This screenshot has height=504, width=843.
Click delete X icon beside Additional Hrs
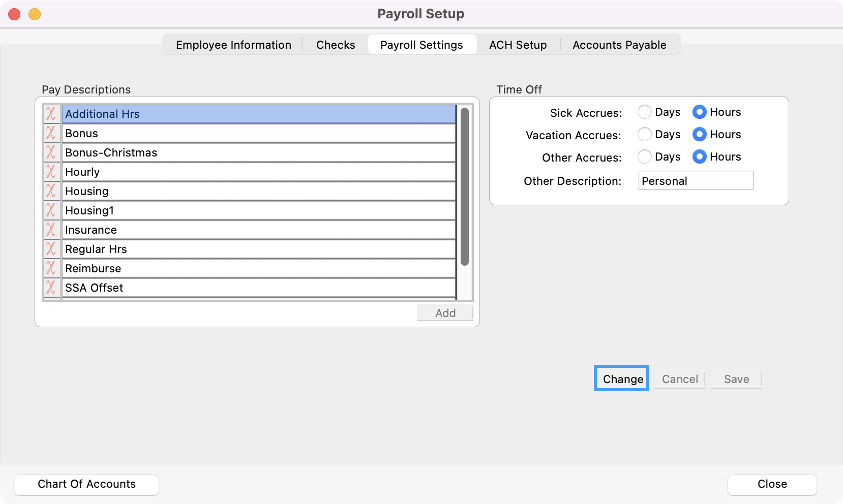click(51, 114)
